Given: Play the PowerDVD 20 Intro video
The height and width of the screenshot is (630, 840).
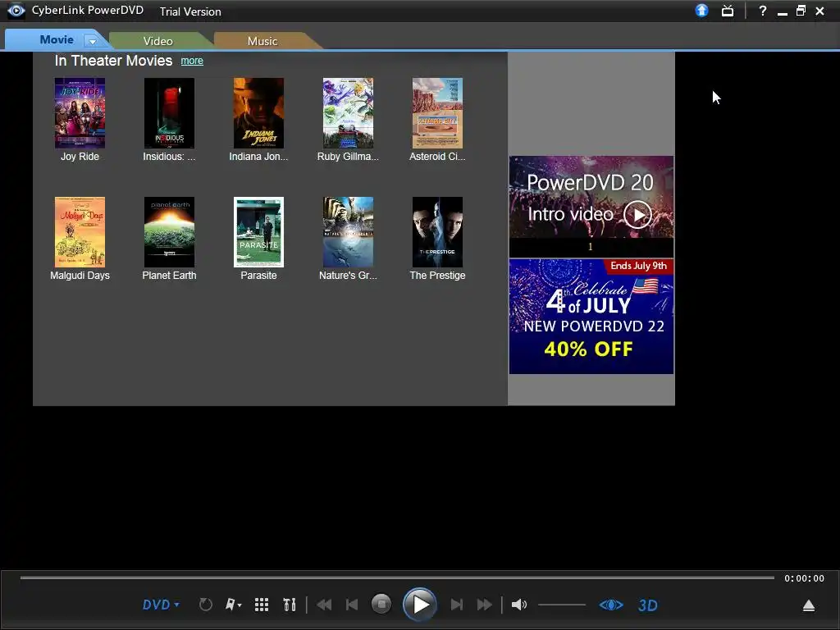Looking at the screenshot, I should pos(637,215).
